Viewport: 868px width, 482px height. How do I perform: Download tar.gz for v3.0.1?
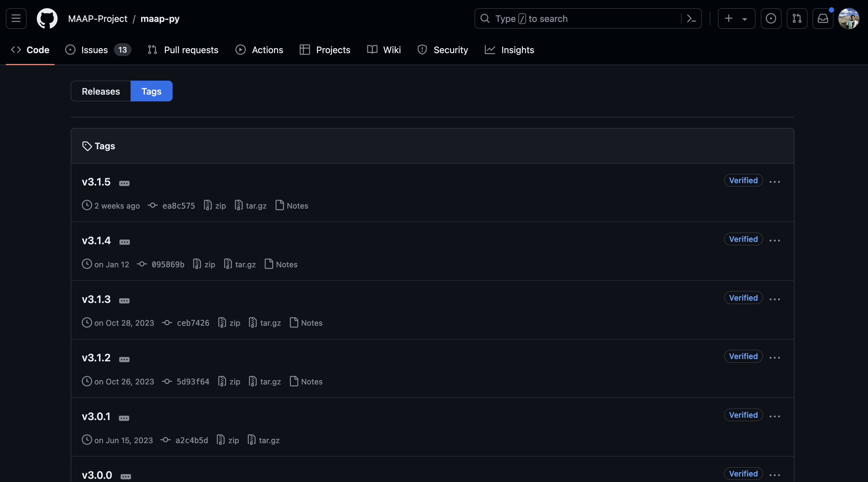263,440
